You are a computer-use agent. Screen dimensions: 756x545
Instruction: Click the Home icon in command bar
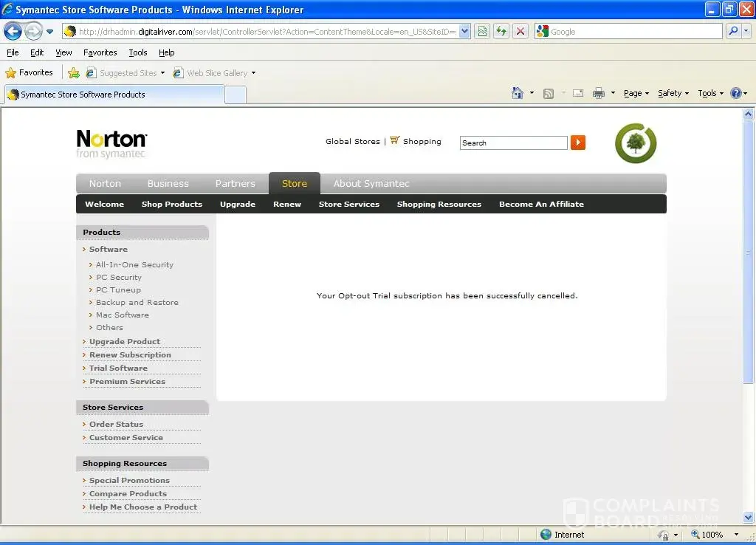coord(518,93)
